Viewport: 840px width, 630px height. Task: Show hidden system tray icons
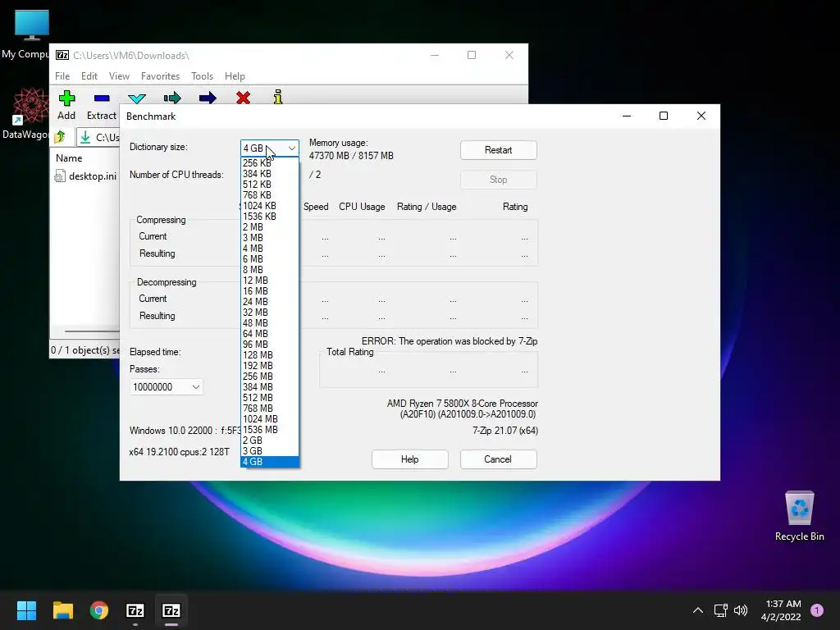(697, 610)
